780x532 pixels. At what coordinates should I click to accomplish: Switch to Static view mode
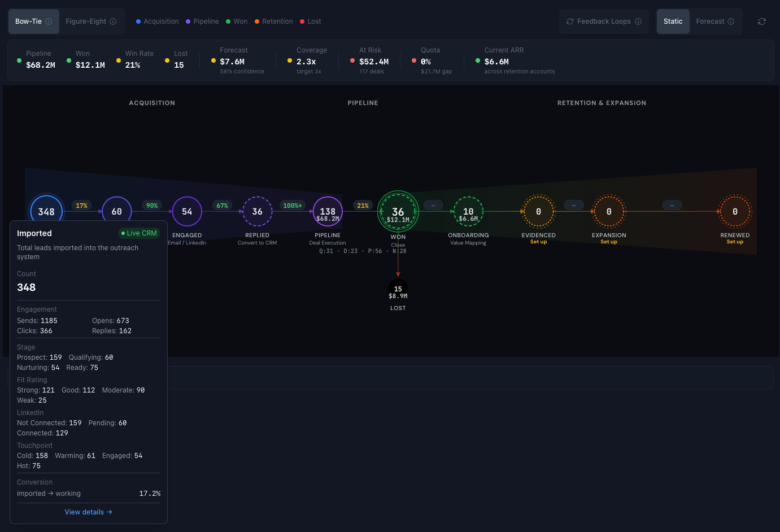673,21
